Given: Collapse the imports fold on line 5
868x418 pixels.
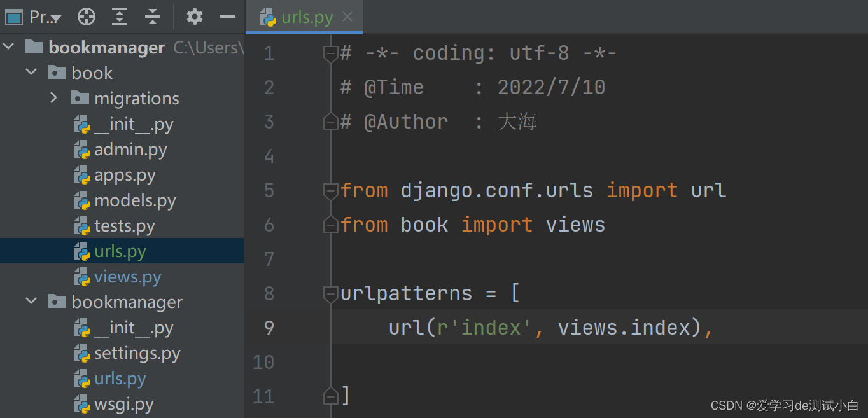Looking at the screenshot, I should pyautogui.click(x=330, y=192).
